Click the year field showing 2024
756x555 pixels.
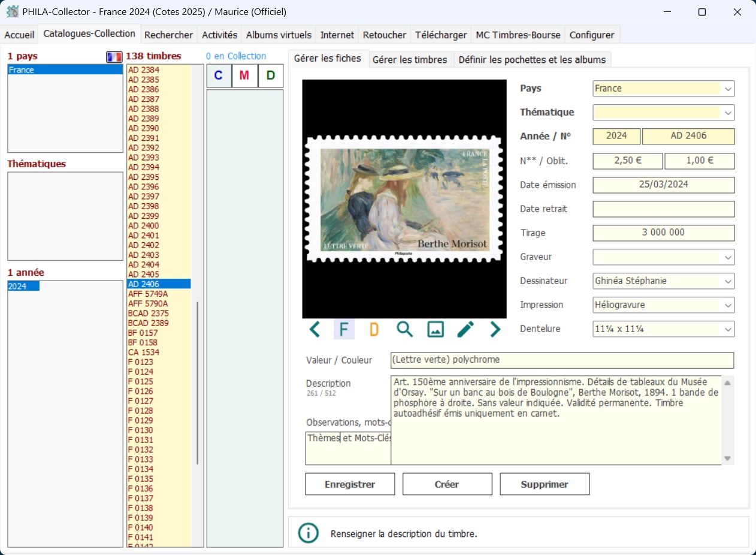tap(616, 136)
